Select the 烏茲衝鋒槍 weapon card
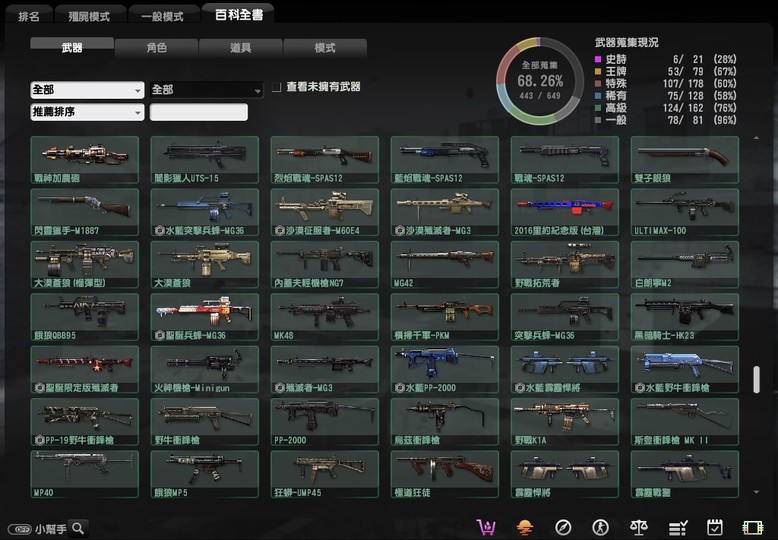Image resolution: width=778 pixels, height=540 pixels. [x=445, y=422]
